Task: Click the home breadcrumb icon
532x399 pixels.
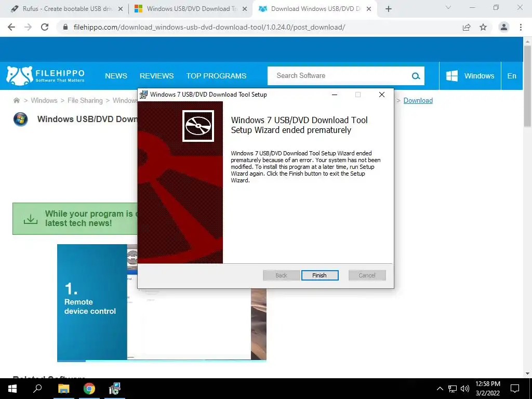Action: [x=16, y=100]
